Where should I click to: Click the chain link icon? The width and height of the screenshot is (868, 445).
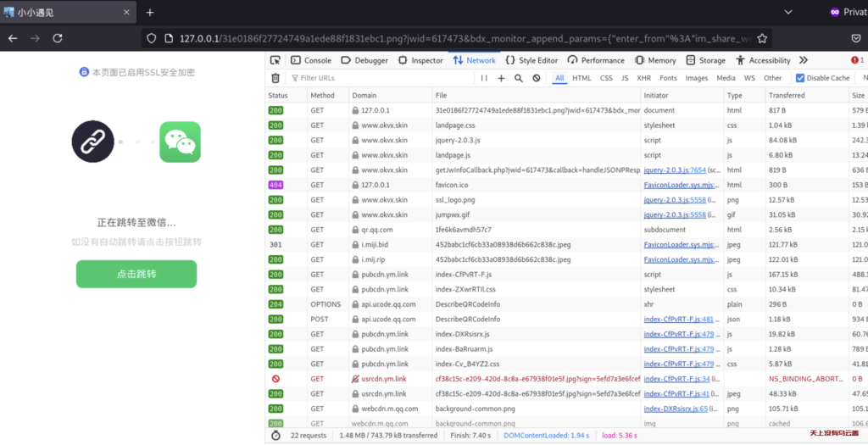click(93, 142)
